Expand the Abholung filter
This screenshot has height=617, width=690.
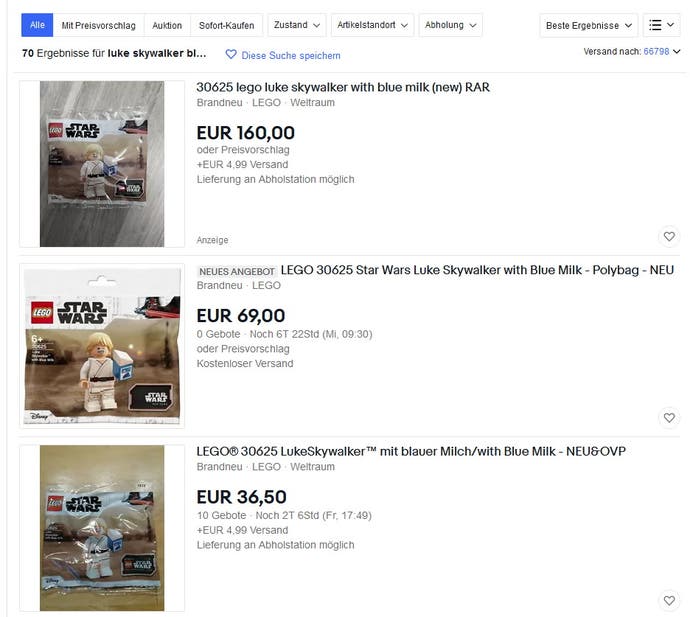450,25
